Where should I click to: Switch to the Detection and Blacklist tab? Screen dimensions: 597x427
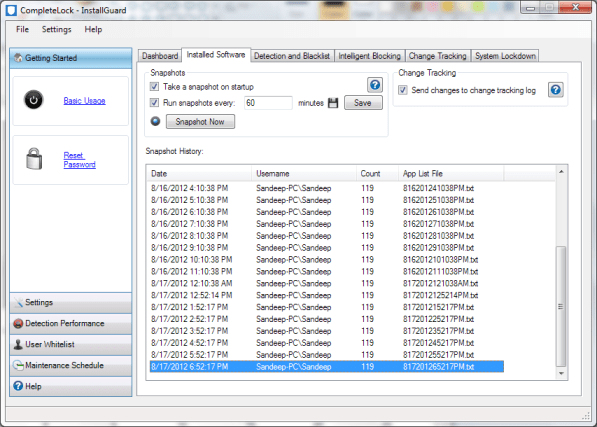[292, 56]
